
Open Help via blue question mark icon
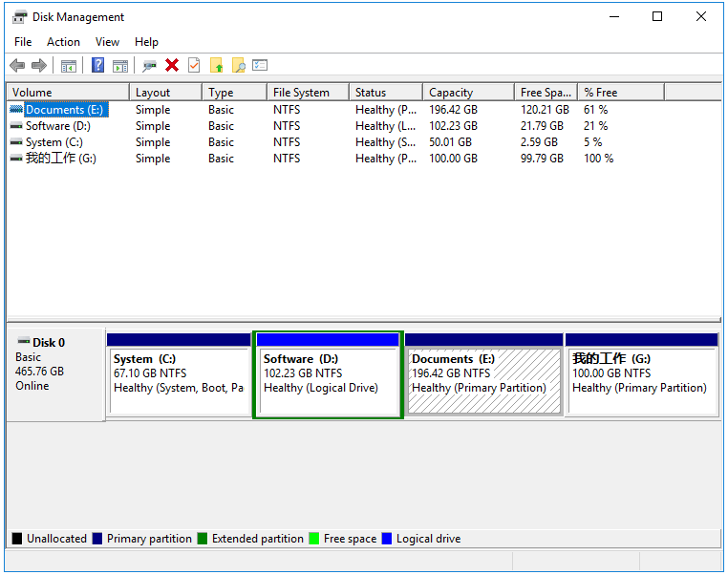(98, 66)
